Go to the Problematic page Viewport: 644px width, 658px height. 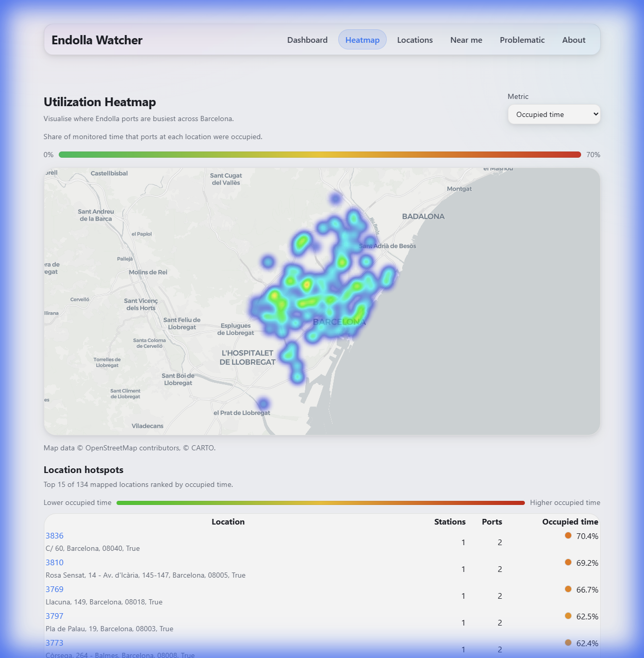click(x=522, y=40)
